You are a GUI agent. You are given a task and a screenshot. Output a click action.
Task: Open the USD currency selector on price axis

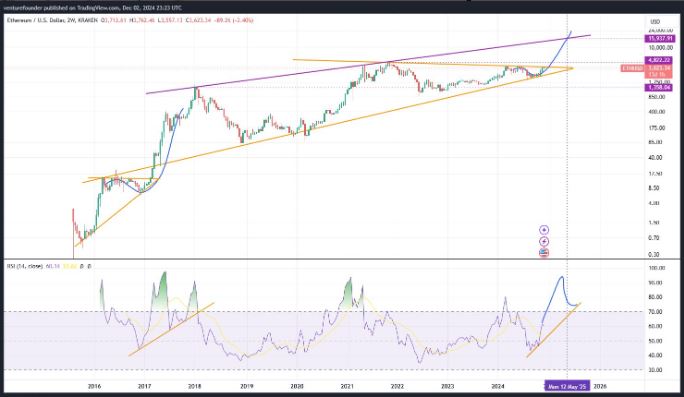click(655, 21)
